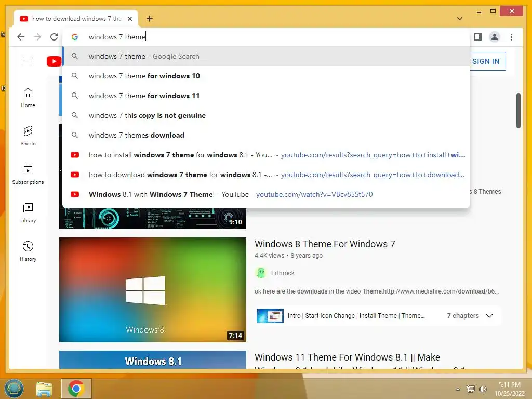
Task: Go back with the browser back arrow
Action: (x=21, y=37)
